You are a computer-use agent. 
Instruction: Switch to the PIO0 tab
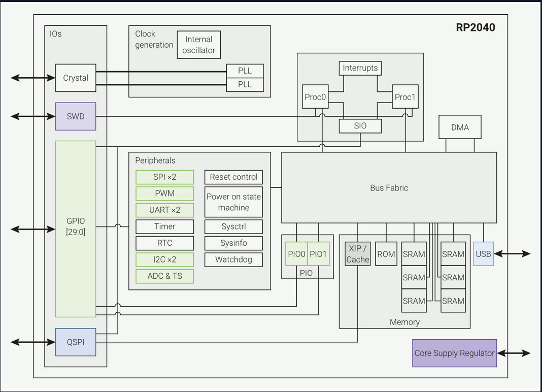click(x=296, y=253)
